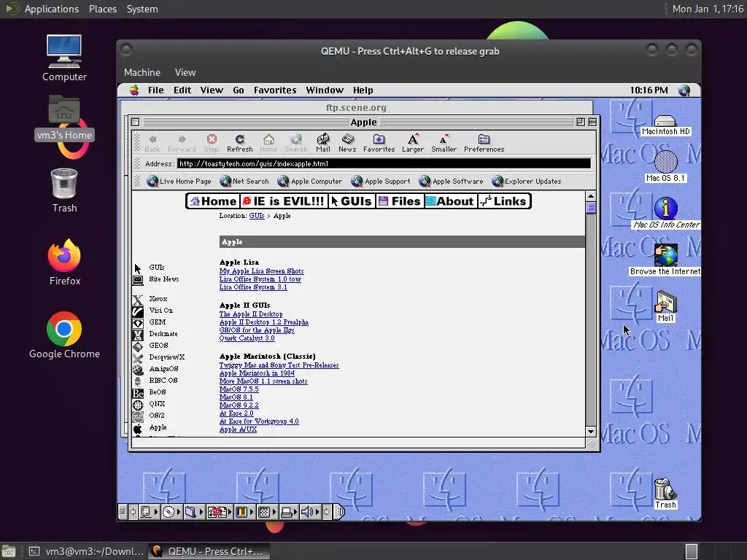The image size is (747, 560).
Task: Open the File menu
Action: pyautogui.click(x=156, y=90)
